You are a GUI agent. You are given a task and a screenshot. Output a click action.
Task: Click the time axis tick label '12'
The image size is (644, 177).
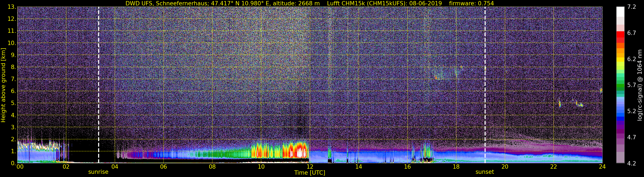coord(310,167)
